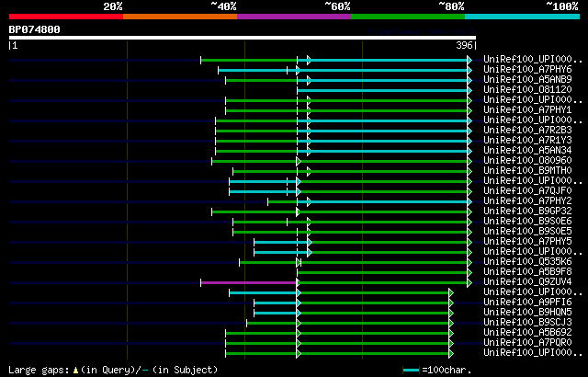Select the UniRef100_B9S0E6 row label
Screen dimensions: 588x377
tap(527, 222)
